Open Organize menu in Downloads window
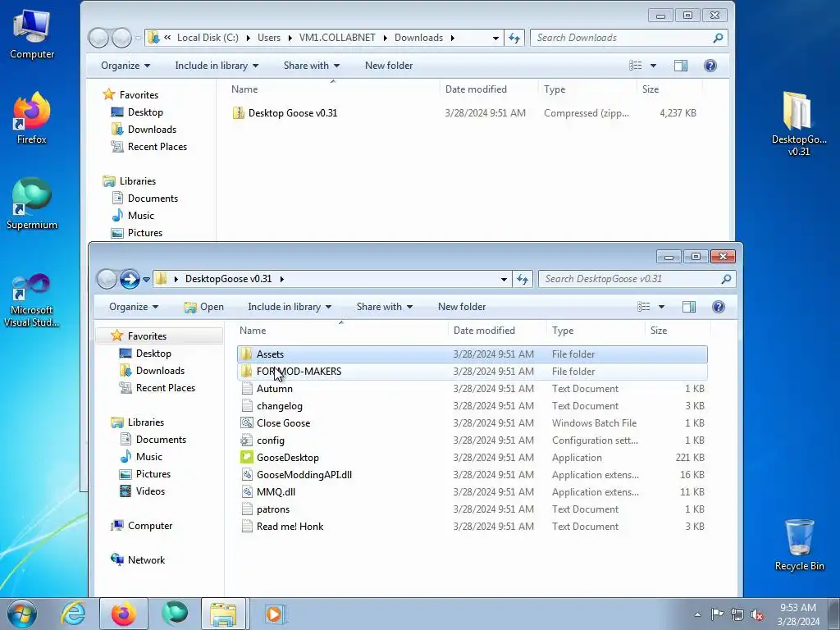The image size is (840, 630). pyautogui.click(x=126, y=66)
